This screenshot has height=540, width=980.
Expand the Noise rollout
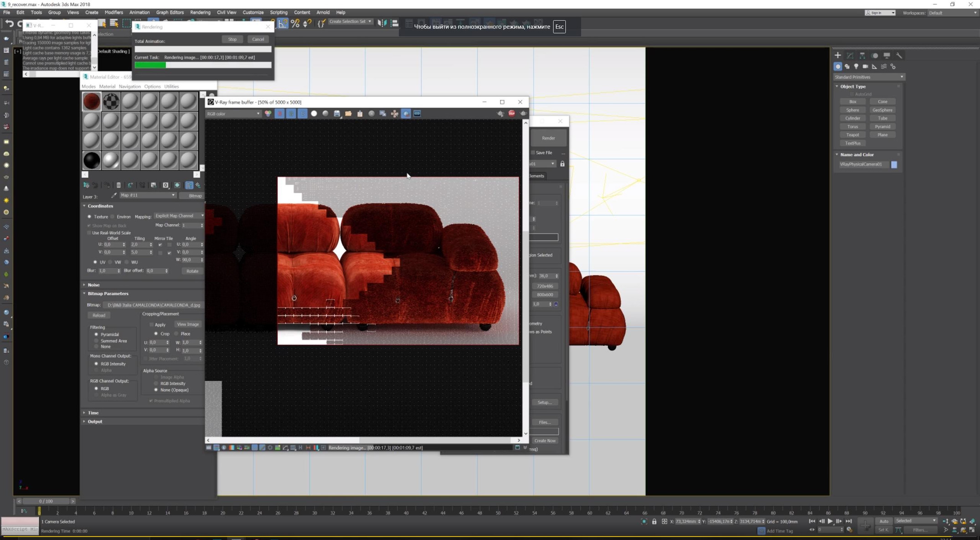pos(93,285)
